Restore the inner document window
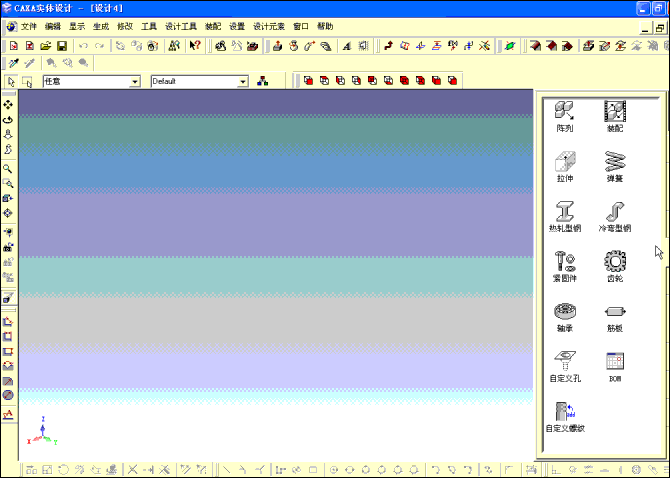Screen dimensions: 670x478 click(x=660, y=28)
